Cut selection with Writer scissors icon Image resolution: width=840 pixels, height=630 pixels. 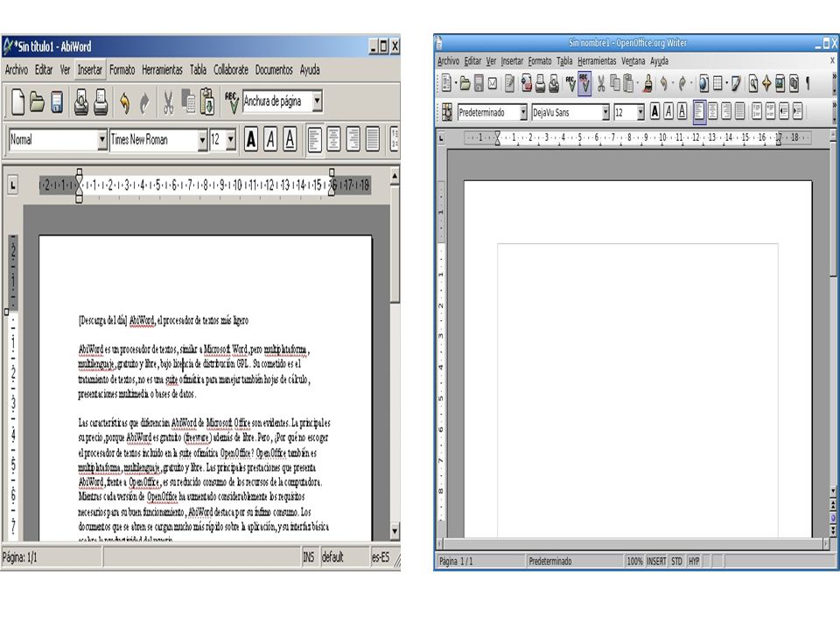click(601, 83)
